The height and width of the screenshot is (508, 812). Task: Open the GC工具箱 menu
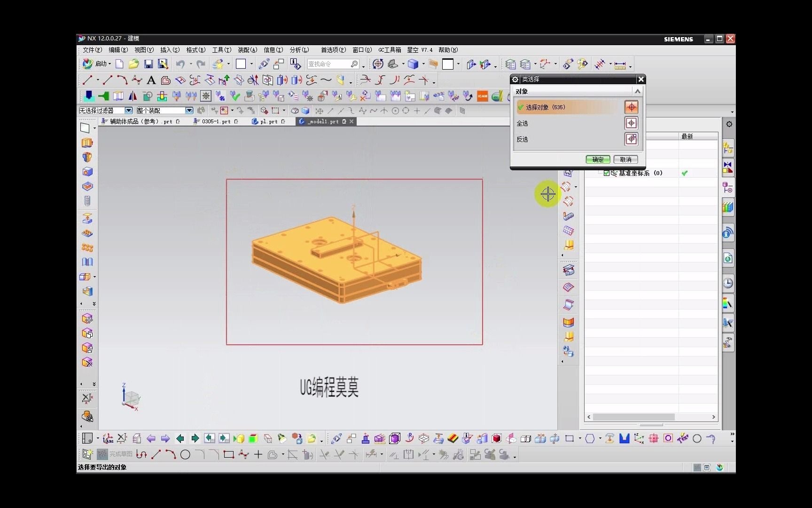390,50
